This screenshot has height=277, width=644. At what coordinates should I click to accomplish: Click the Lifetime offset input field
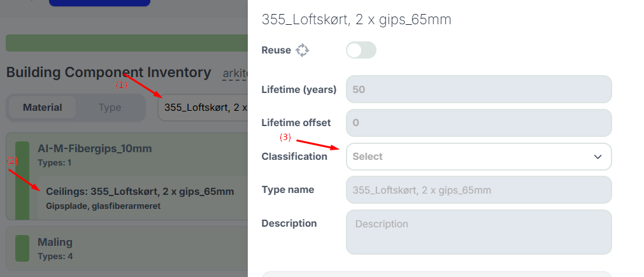tap(478, 123)
